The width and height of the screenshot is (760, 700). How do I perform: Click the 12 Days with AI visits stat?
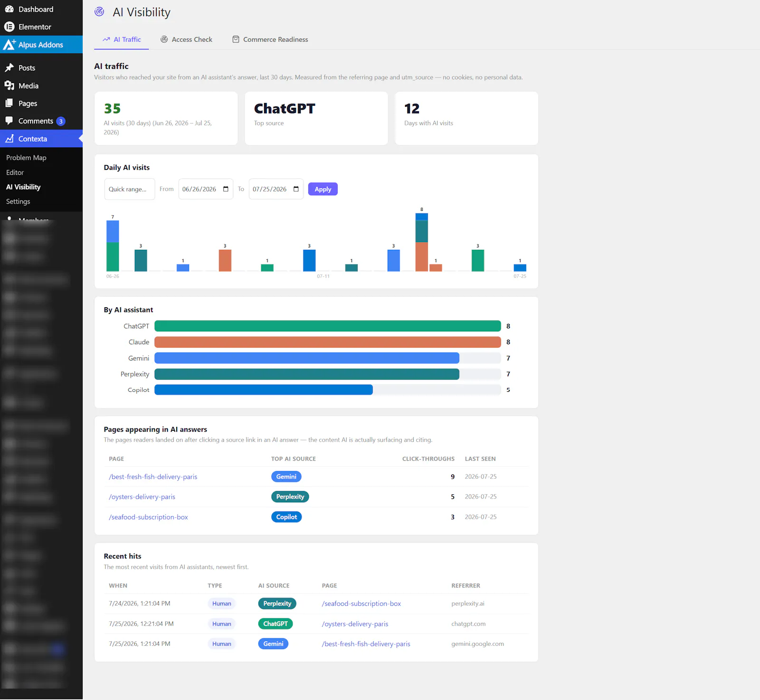[x=466, y=118]
